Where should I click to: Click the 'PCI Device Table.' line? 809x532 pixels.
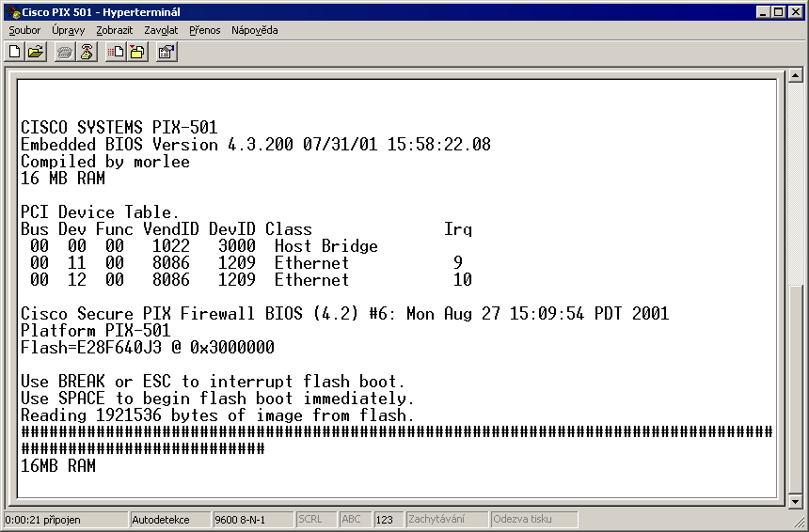[x=100, y=211]
